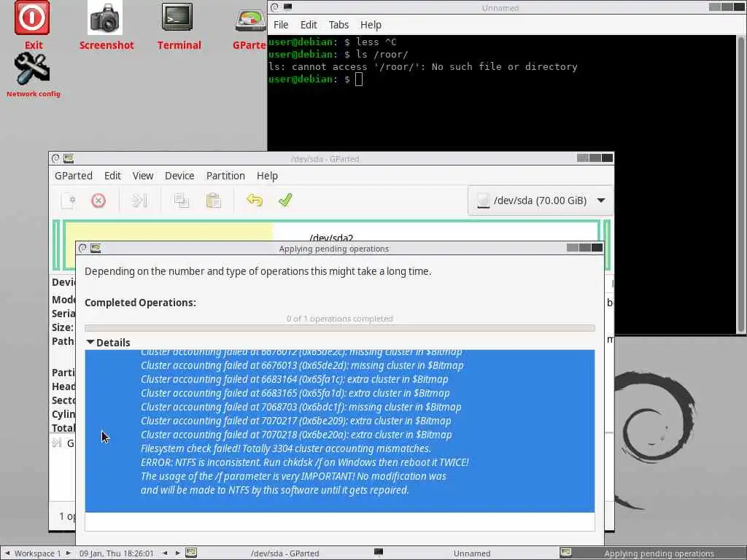Screen dimensions: 747x560
Task: Click the pending operation icon in GParted list
Action: (x=57, y=443)
